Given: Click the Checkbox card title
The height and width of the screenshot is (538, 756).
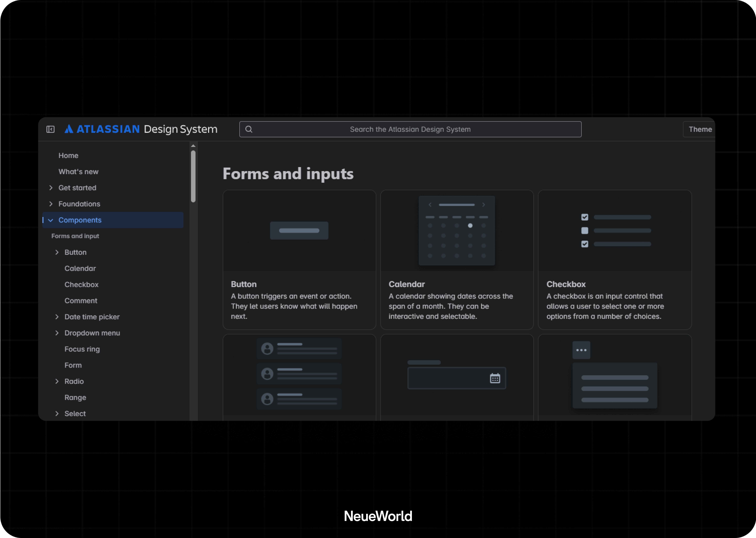Looking at the screenshot, I should click(x=566, y=284).
